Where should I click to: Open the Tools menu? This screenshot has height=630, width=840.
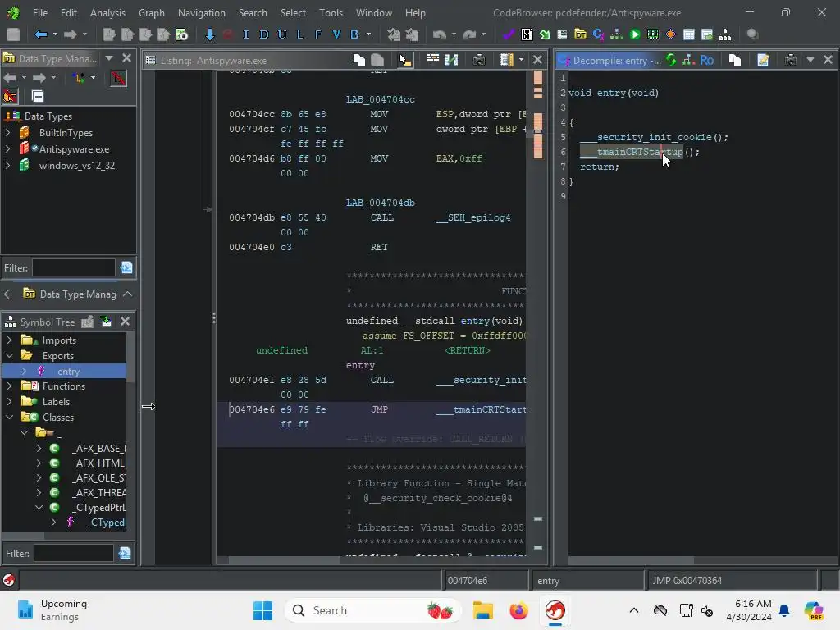coord(331,13)
